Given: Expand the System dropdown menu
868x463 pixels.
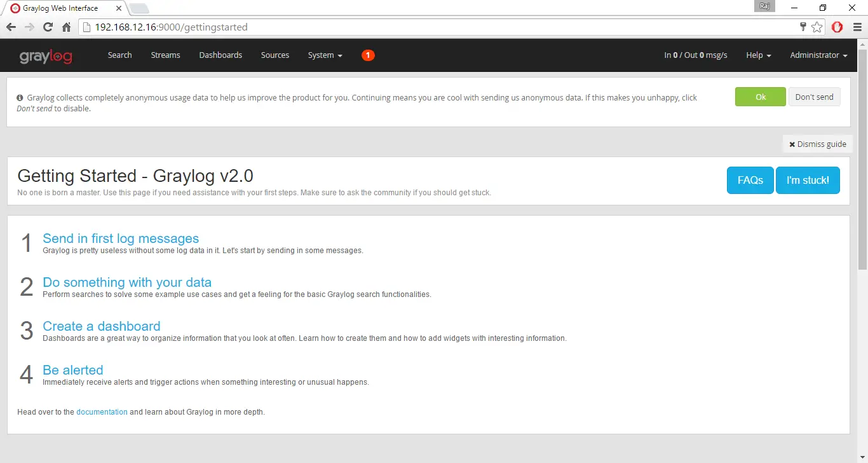Looking at the screenshot, I should (325, 55).
